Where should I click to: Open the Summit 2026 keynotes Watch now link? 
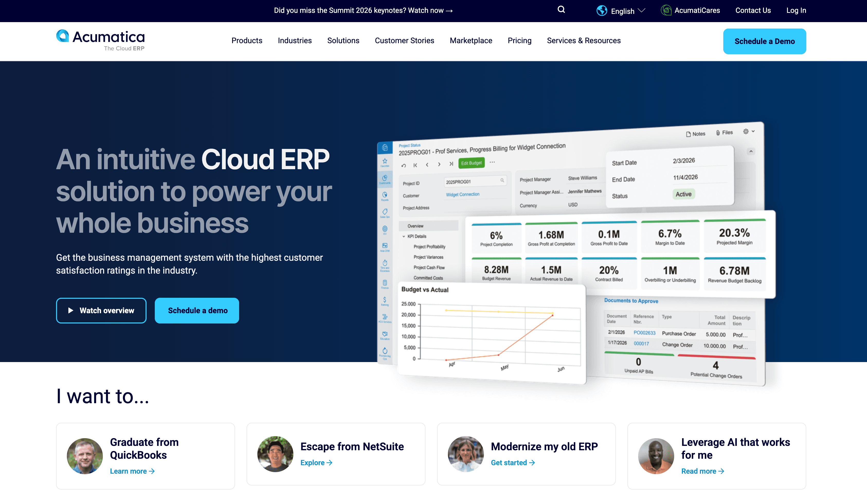[363, 10]
